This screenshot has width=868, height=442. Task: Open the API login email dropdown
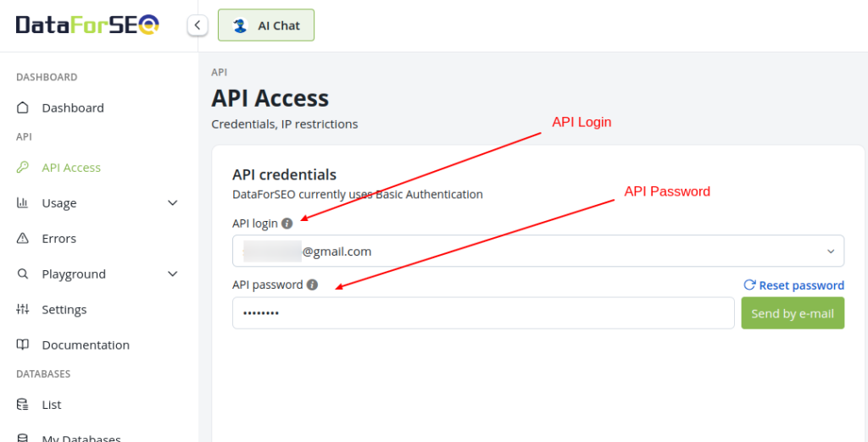coord(538,251)
